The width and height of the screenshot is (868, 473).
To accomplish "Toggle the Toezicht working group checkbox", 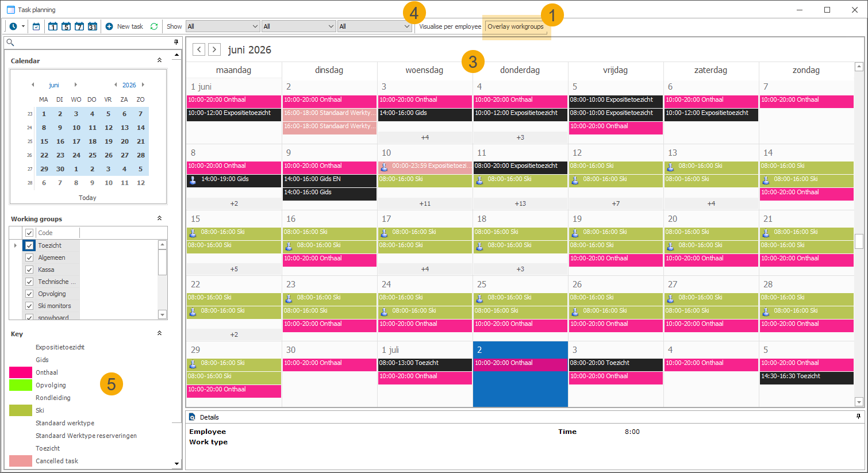I will pos(29,245).
